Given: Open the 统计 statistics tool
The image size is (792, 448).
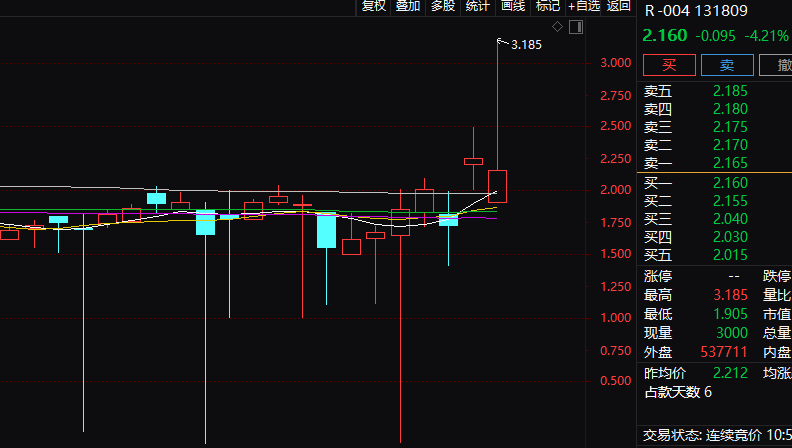Looking at the screenshot, I should point(478,7).
